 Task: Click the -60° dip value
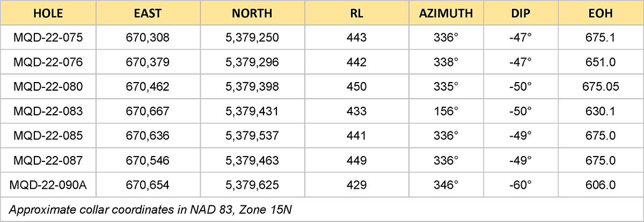521,185
